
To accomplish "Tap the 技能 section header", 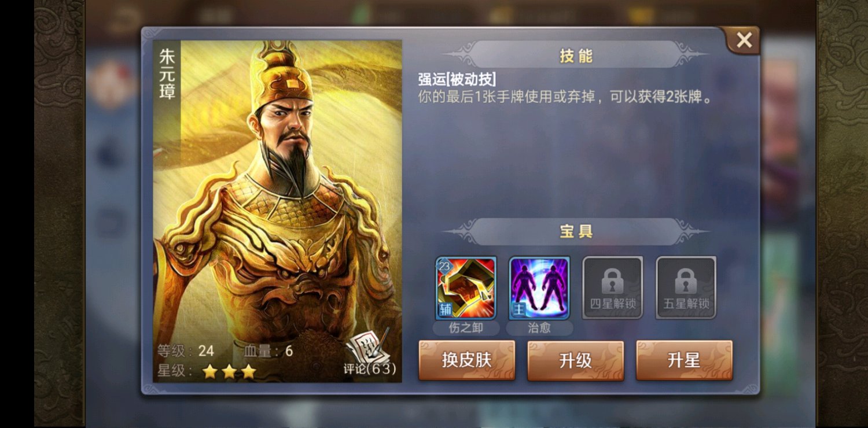I will point(576,56).
